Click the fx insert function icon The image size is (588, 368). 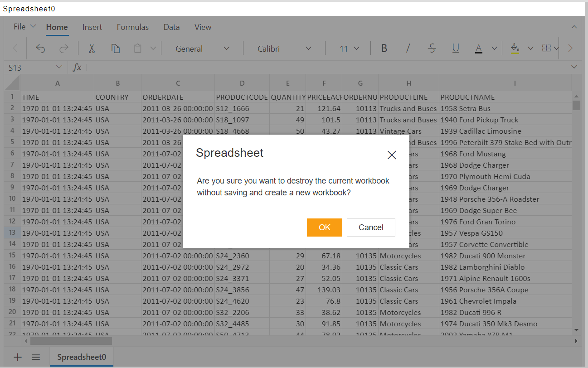[77, 67]
